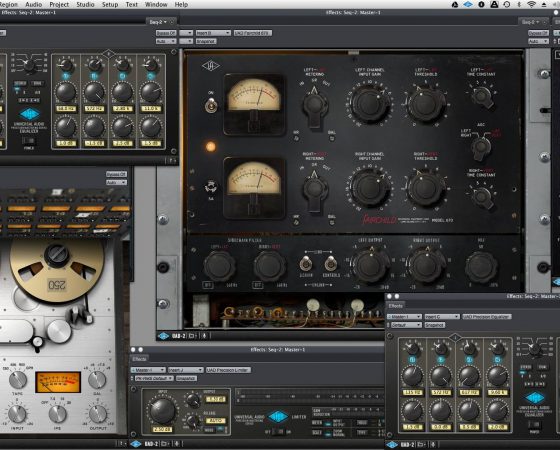Open the Setup menu
560x450 pixels.
click(x=110, y=5)
